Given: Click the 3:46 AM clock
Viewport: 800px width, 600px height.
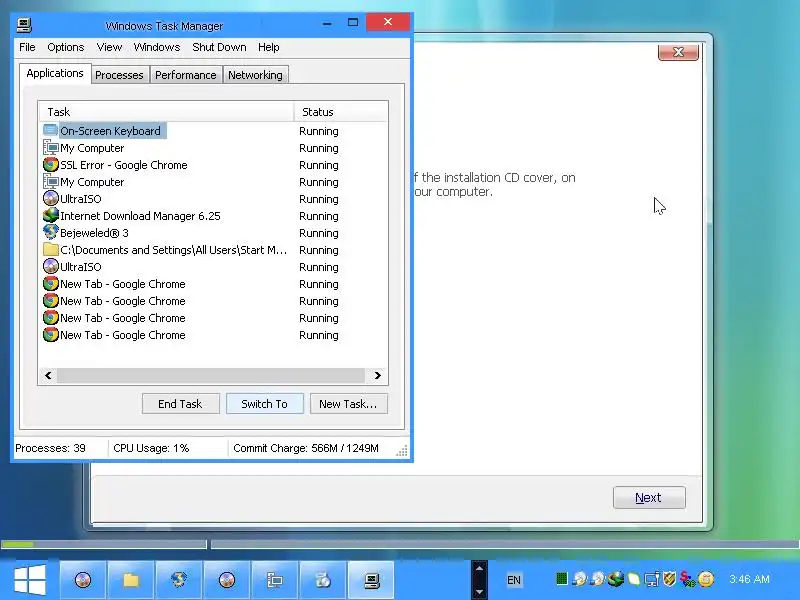Looking at the screenshot, I should [749, 579].
